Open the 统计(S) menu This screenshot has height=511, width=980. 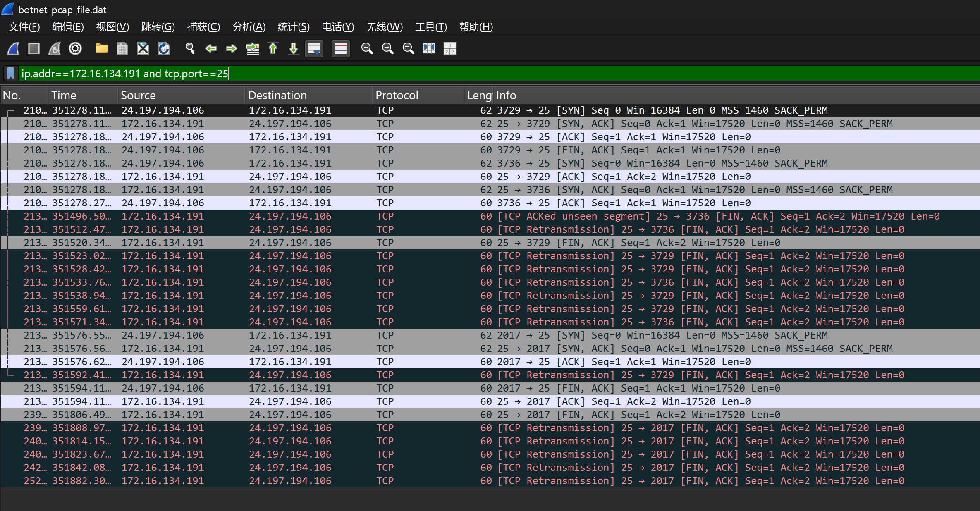(293, 27)
